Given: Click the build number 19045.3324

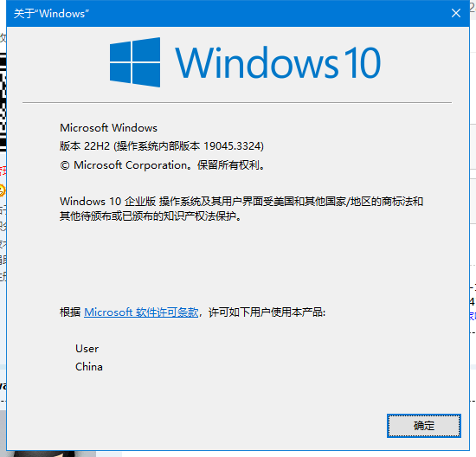Looking at the screenshot, I should (232, 146).
